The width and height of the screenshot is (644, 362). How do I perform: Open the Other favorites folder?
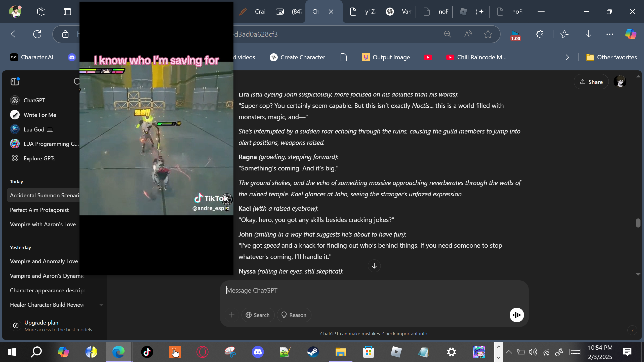611,57
